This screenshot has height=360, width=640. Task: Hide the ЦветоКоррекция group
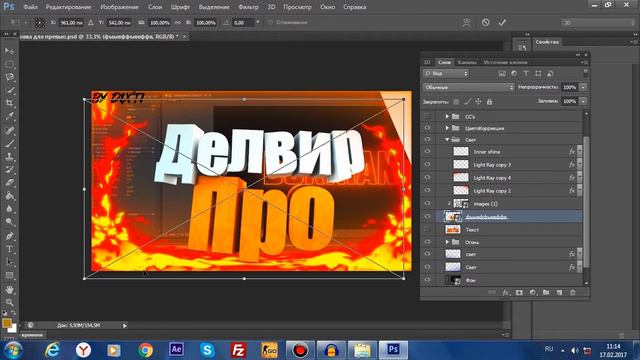(x=427, y=128)
